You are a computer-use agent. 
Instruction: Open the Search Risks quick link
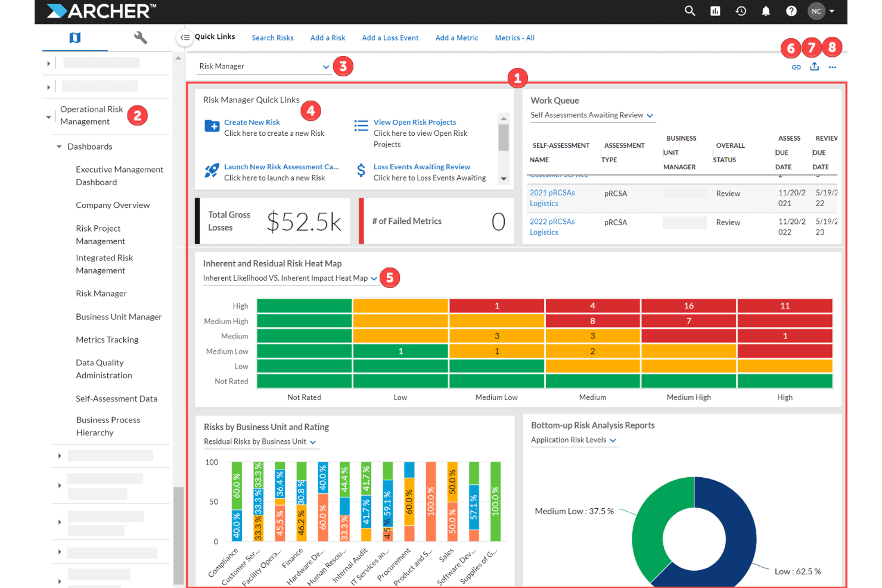click(272, 38)
